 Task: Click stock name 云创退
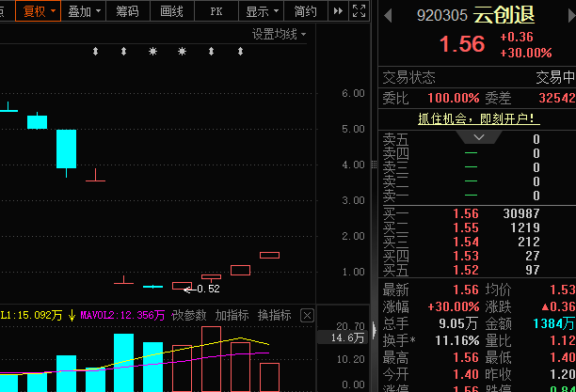pos(504,15)
